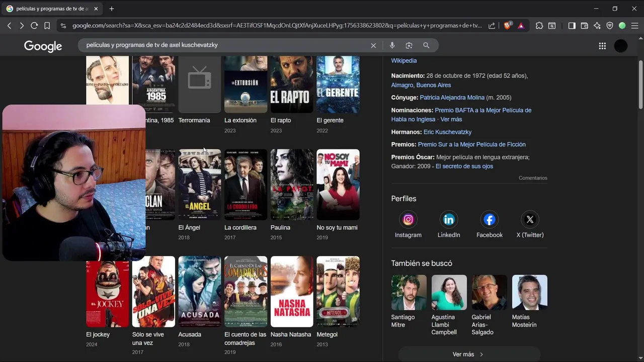Image resolution: width=644 pixels, height=362 pixels.
Task: Open Almagro, Buenos Aires link
Action: [x=421, y=85]
